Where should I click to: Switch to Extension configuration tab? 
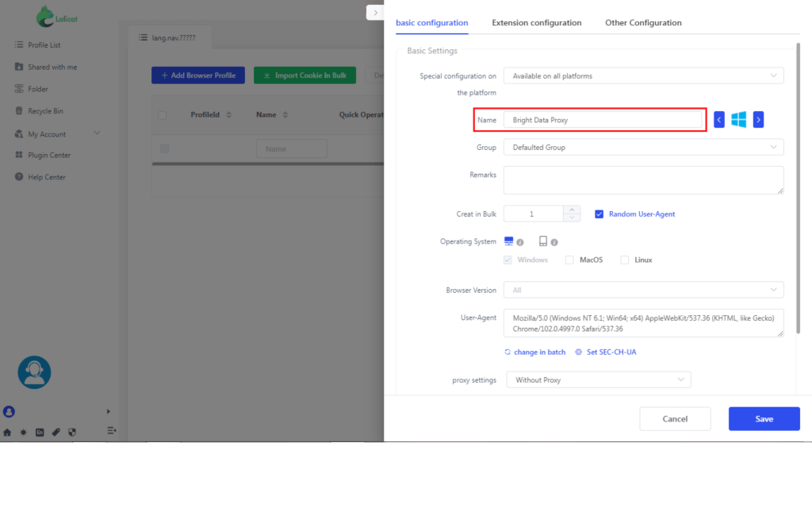536,22
